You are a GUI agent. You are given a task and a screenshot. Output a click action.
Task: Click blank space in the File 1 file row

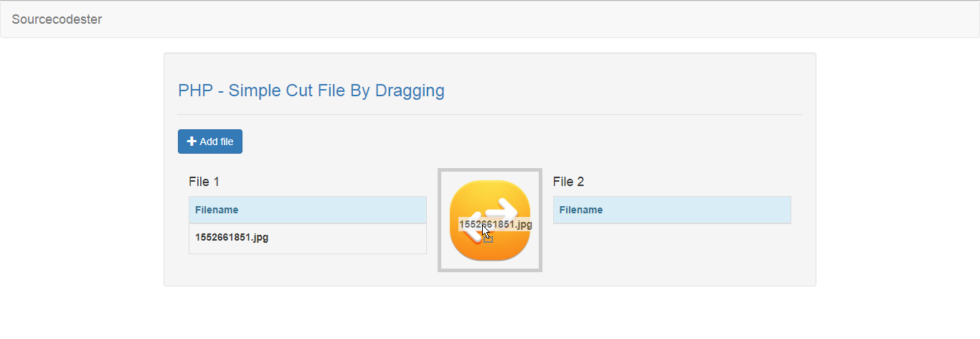click(352, 238)
